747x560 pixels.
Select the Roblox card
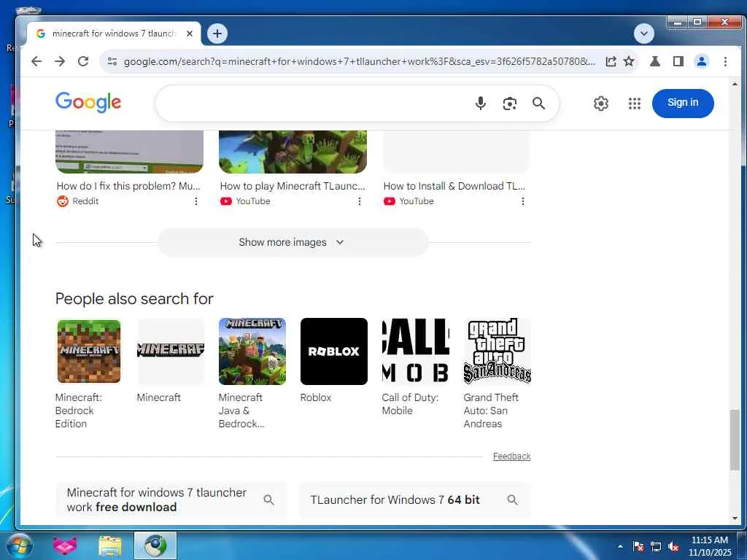333,360
